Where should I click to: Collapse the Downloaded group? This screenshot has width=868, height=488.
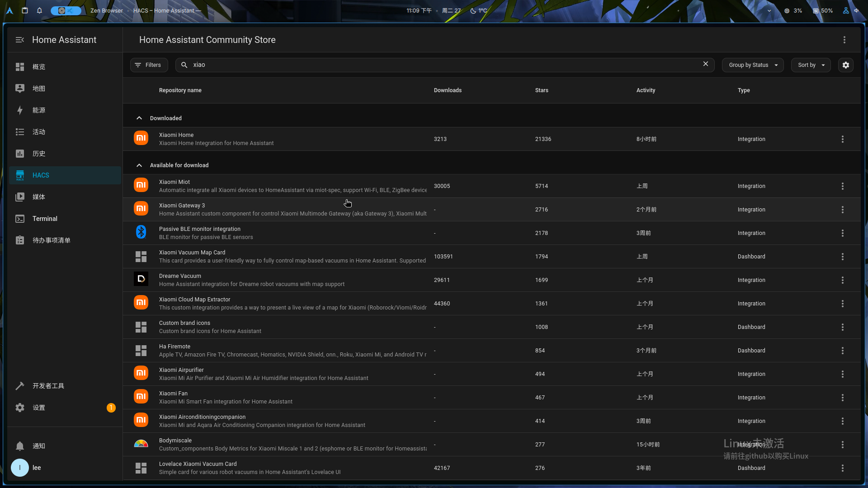(x=139, y=118)
